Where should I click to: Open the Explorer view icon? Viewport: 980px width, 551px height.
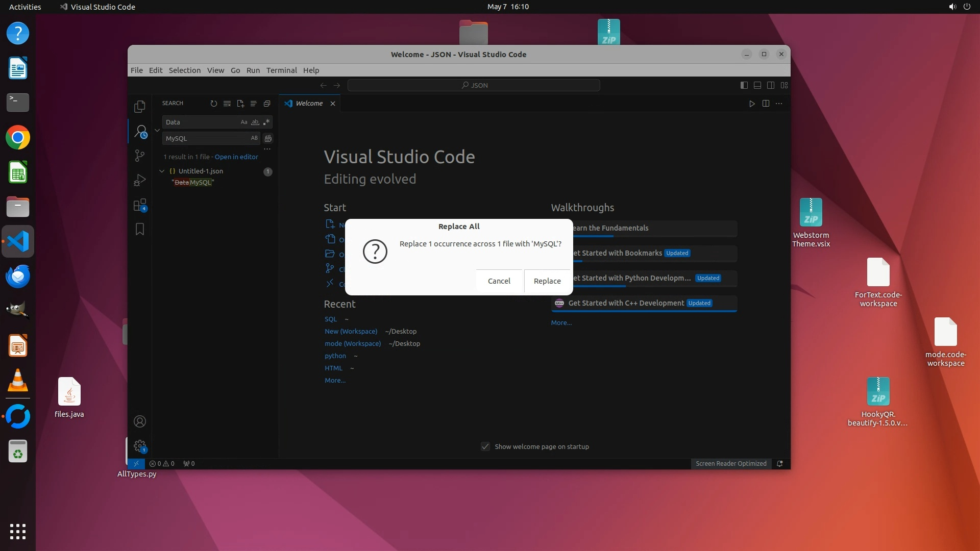pyautogui.click(x=139, y=107)
